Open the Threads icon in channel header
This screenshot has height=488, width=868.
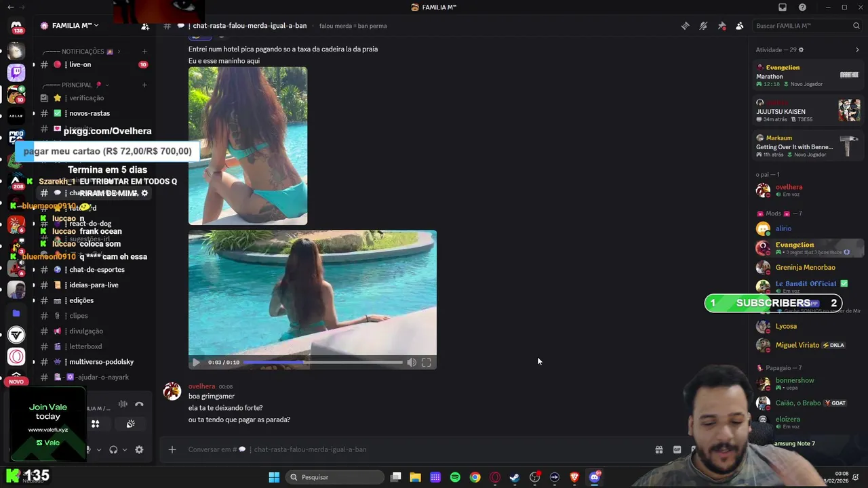pos(685,26)
